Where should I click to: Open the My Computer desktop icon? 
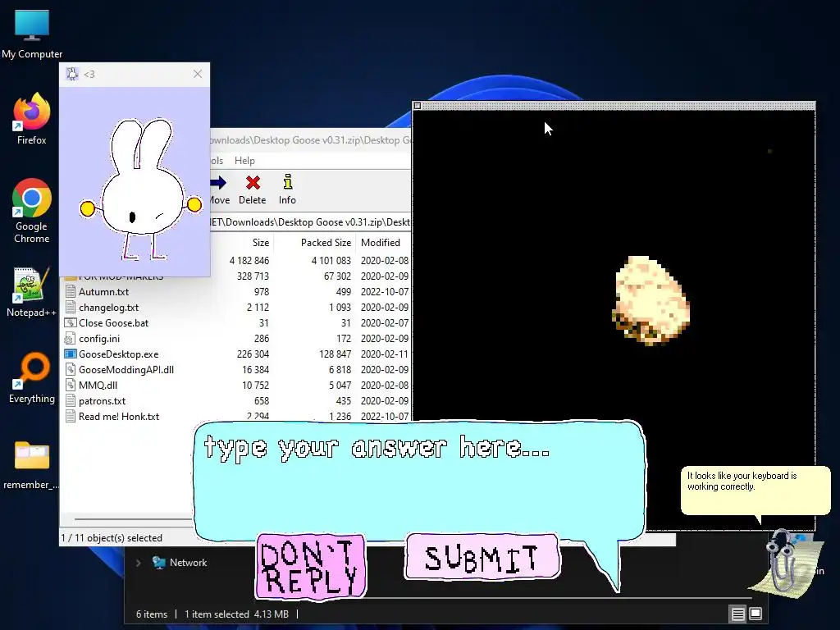tap(32, 33)
